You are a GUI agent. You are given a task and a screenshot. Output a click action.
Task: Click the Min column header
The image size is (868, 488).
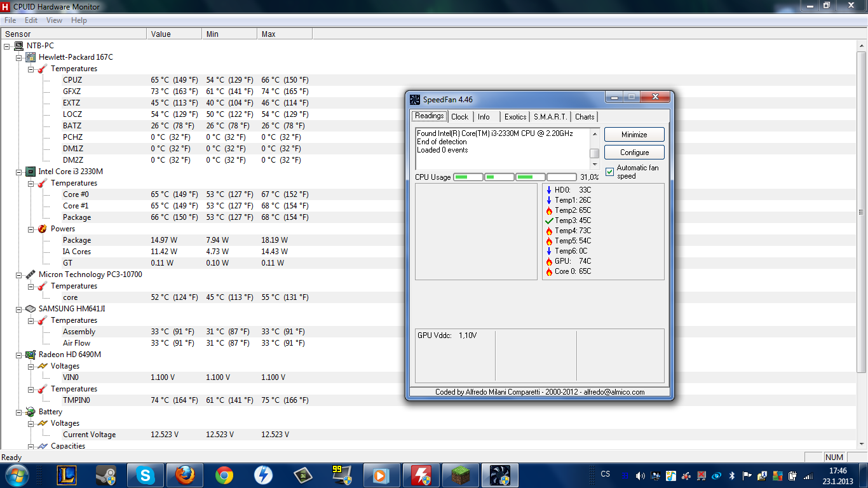229,34
